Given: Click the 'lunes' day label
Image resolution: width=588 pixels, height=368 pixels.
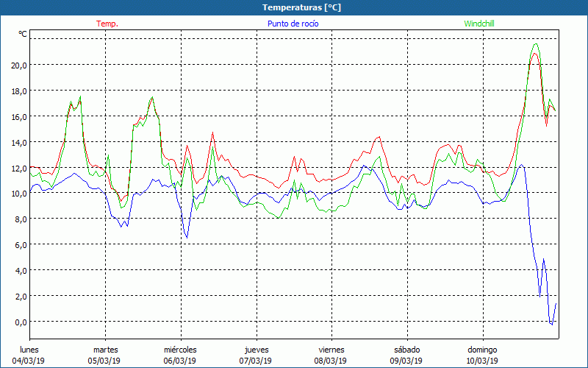Looking at the screenshot, I should (x=29, y=350).
